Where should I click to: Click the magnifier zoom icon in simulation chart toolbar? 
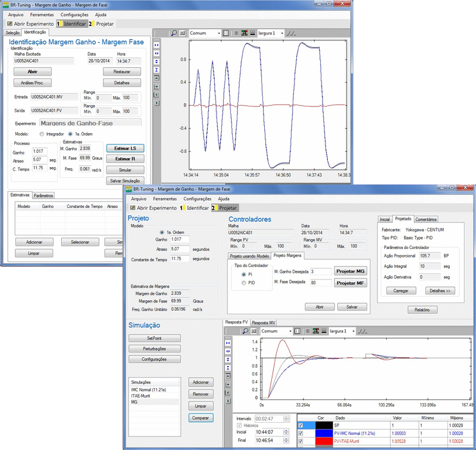point(245,331)
